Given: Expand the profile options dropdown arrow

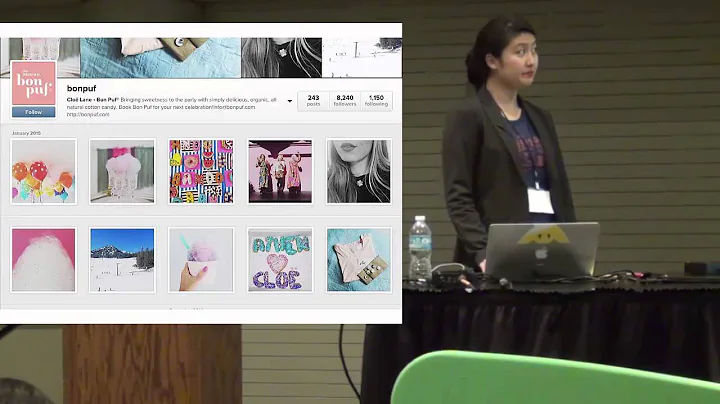Looking at the screenshot, I should point(290,101).
